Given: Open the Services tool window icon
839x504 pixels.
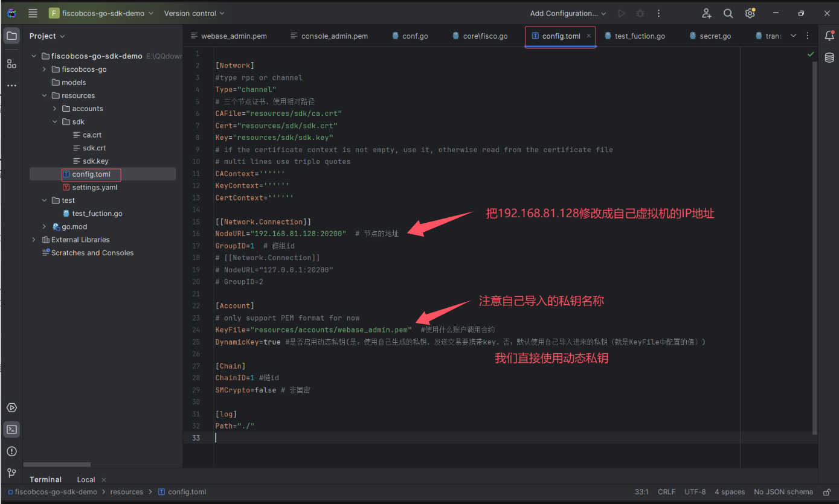Looking at the screenshot, I should 11,408.
